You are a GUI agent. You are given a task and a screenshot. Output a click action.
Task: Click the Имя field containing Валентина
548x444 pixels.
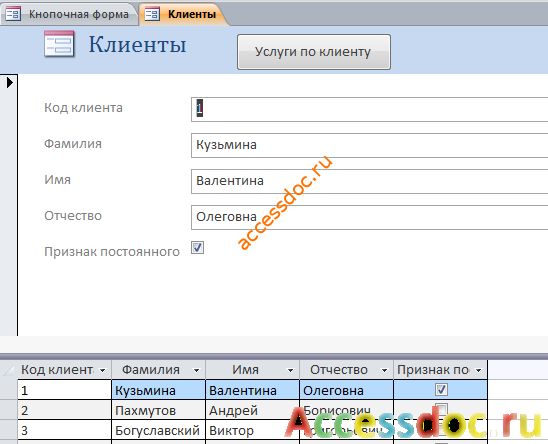(369, 181)
